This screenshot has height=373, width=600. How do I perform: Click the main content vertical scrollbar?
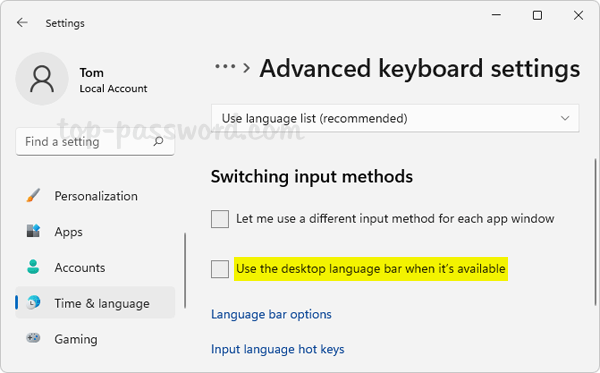coord(595,232)
